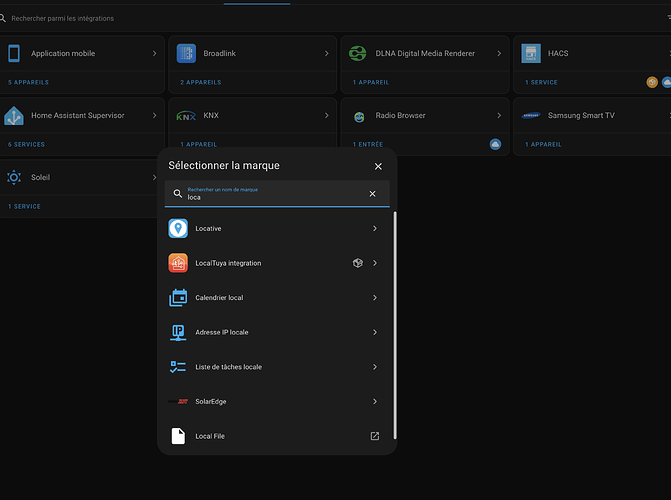671x500 pixels.
Task: Open the Radio Browser card chevron
Action: (499, 116)
